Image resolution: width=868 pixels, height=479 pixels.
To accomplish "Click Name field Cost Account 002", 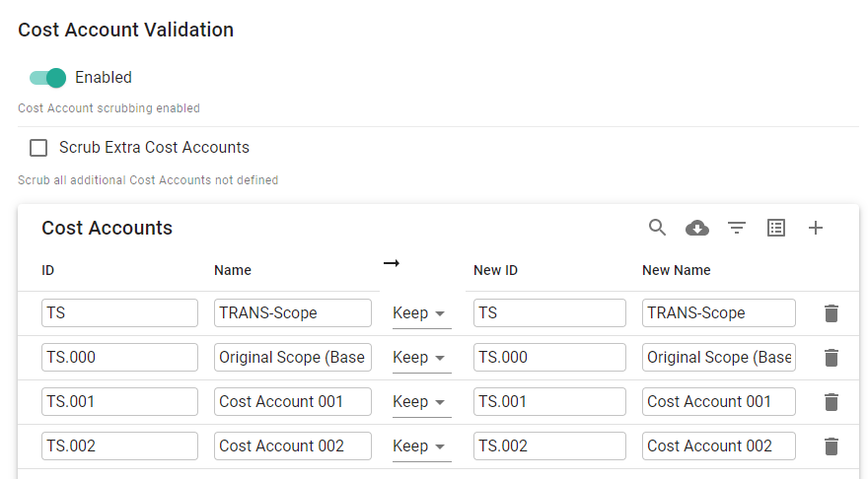I will 293,445.
